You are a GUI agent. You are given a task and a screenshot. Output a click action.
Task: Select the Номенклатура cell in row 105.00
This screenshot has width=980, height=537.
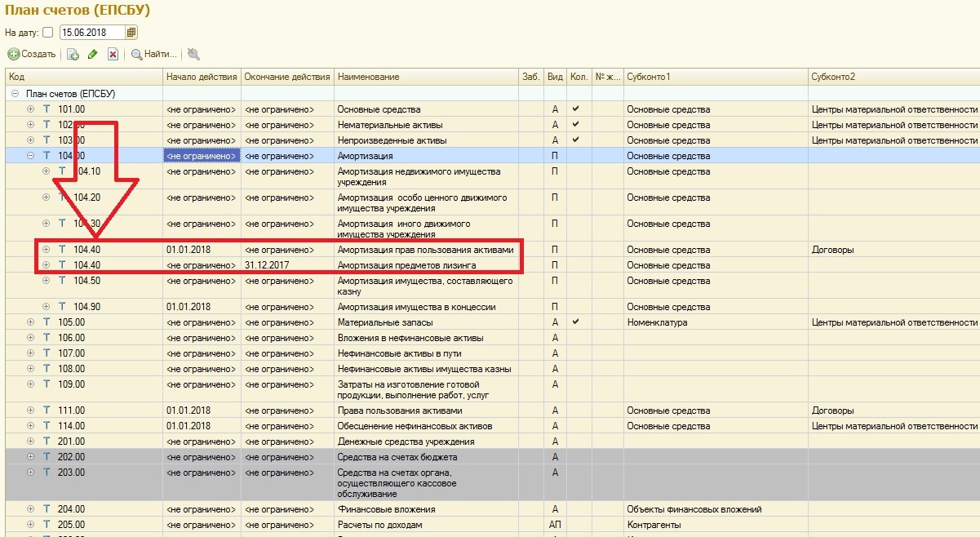[716, 322]
